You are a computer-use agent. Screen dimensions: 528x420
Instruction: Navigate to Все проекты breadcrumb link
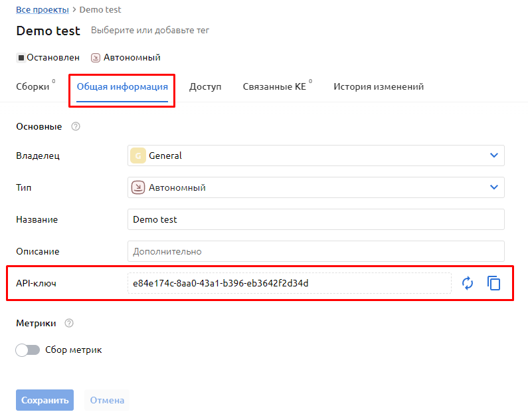click(42, 10)
